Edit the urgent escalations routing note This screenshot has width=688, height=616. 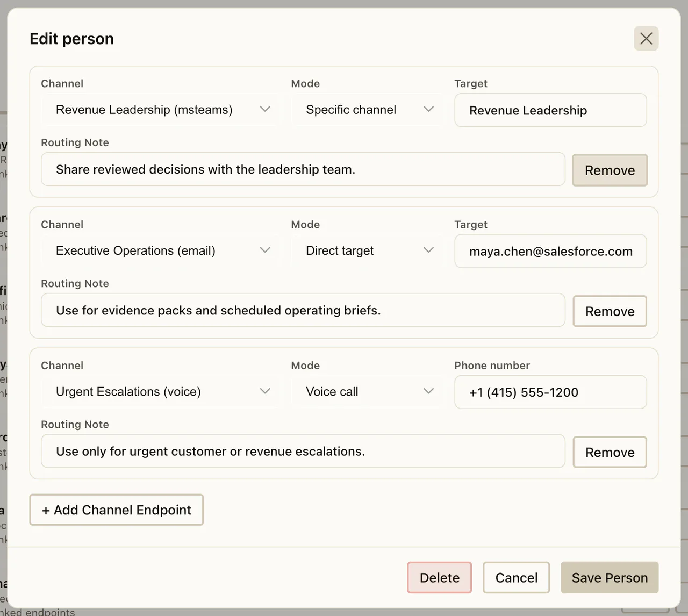[303, 451]
